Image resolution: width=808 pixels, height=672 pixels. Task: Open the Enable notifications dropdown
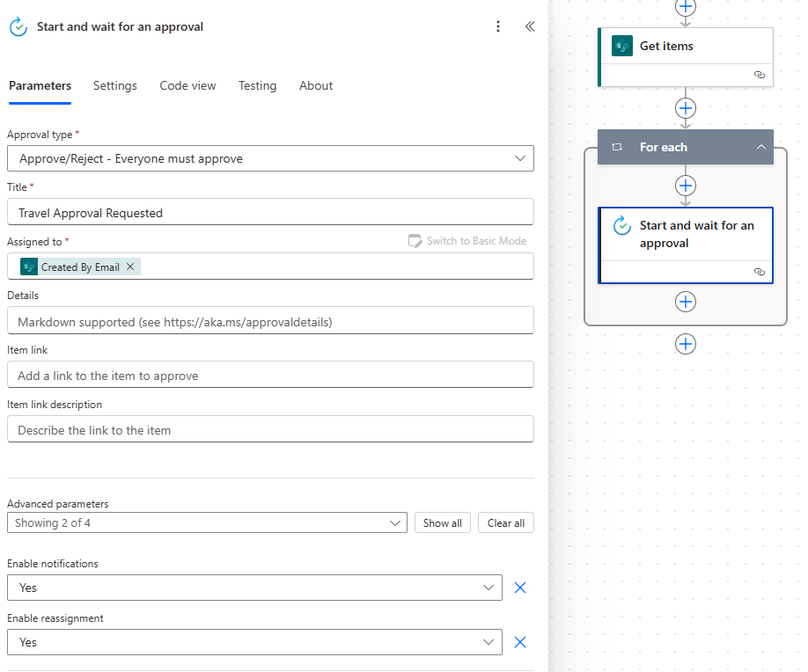tap(254, 588)
